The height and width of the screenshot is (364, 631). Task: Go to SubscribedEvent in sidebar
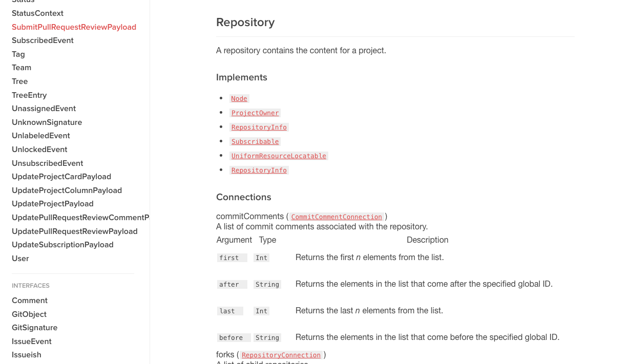(43, 40)
